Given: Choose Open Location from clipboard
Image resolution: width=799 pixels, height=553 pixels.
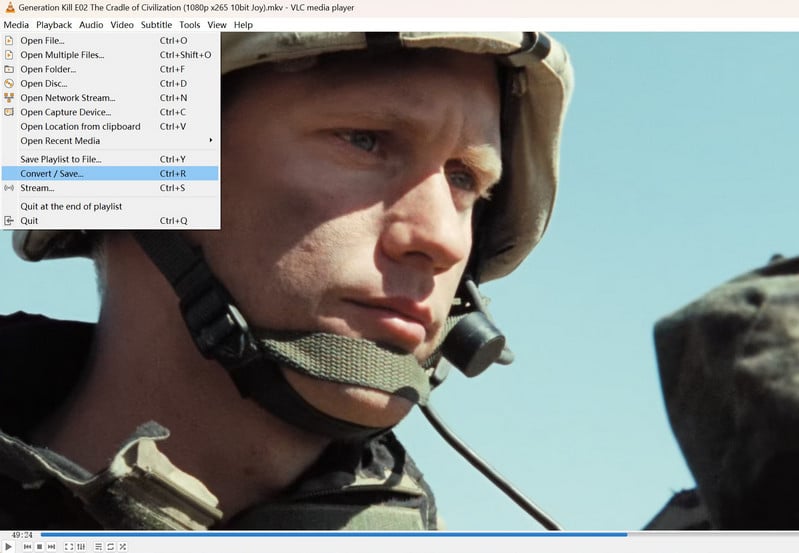Looking at the screenshot, I should point(110,126).
